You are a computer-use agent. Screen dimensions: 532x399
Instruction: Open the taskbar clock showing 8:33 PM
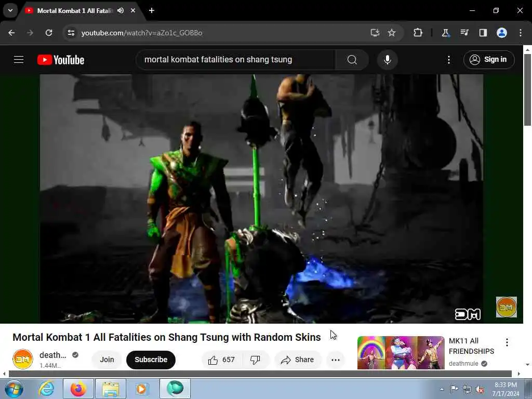pyautogui.click(x=506, y=389)
